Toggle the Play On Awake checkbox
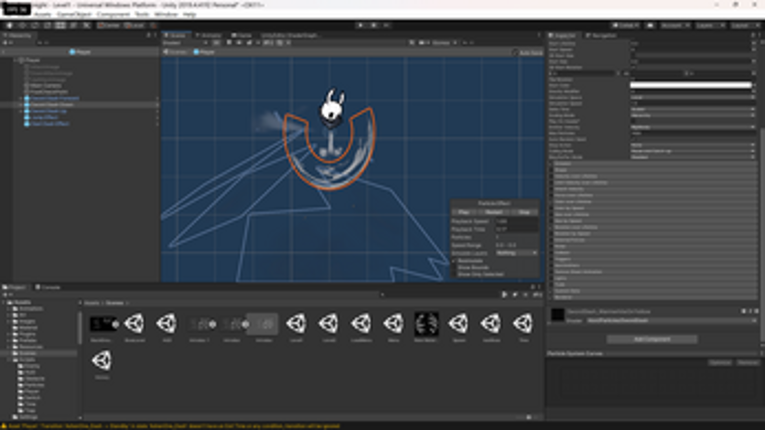 [633, 122]
